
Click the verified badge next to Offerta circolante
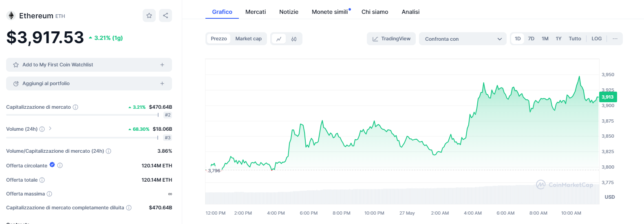click(x=52, y=165)
